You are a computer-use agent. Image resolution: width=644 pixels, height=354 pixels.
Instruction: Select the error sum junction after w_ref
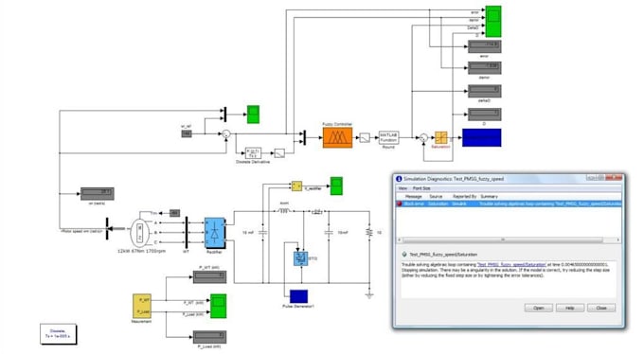(226, 133)
